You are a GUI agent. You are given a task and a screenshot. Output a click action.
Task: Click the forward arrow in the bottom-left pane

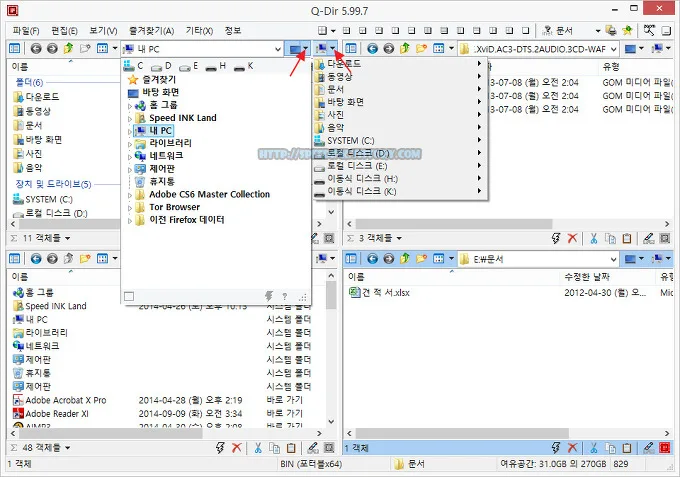(x=51, y=259)
